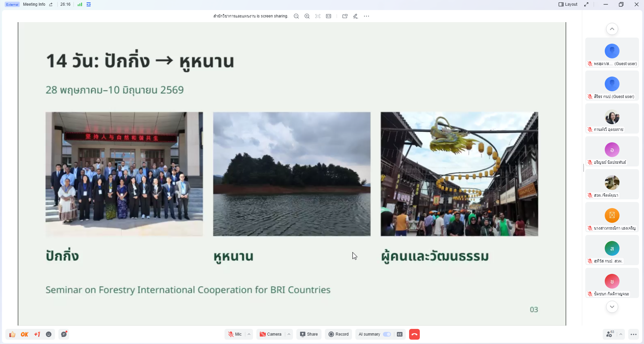Open the bottom-right more options menu
The image size is (644, 344).
(634, 334)
